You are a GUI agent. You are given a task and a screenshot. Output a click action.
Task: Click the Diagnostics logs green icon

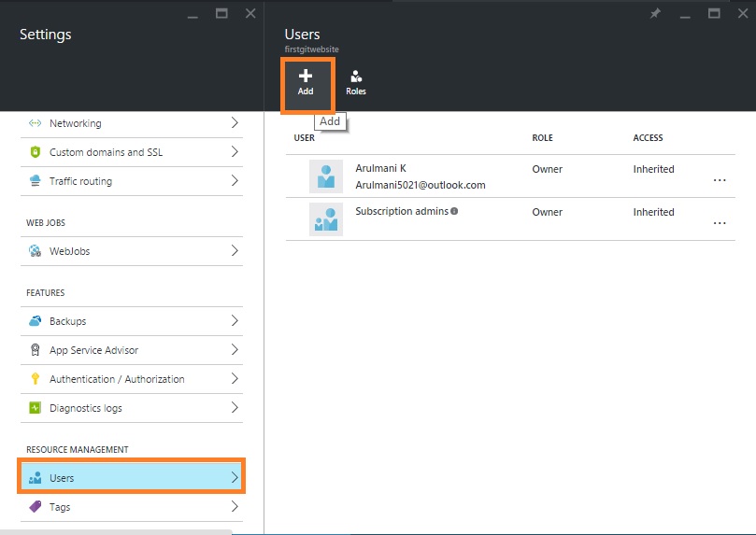tap(36, 408)
